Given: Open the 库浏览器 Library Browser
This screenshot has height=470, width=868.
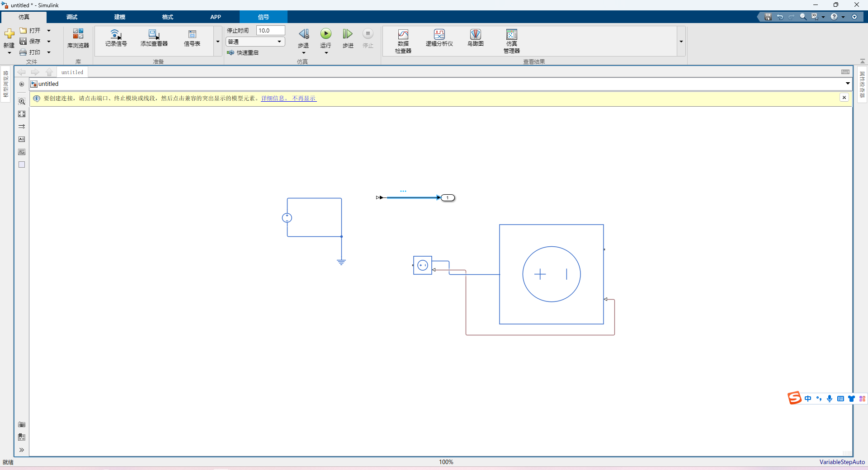Looking at the screenshot, I should pos(78,38).
